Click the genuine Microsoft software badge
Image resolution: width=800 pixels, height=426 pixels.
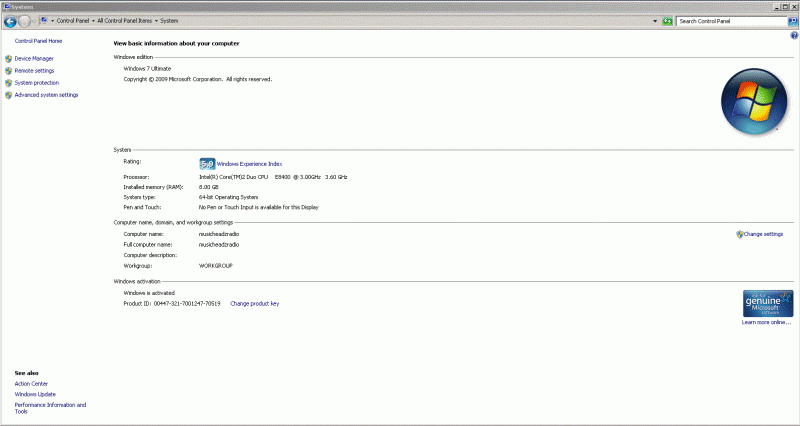pos(768,304)
